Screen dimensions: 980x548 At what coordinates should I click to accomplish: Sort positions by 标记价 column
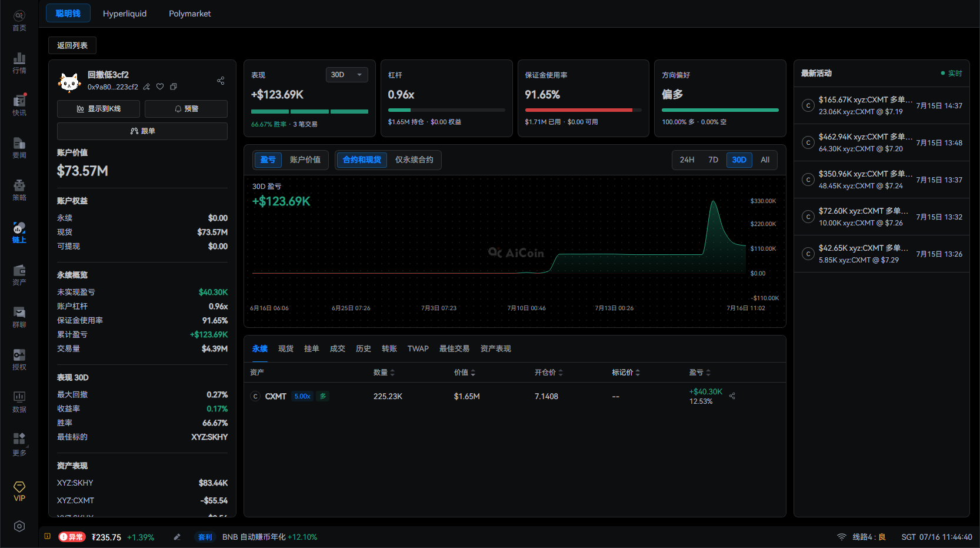pyautogui.click(x=626, y=373)
